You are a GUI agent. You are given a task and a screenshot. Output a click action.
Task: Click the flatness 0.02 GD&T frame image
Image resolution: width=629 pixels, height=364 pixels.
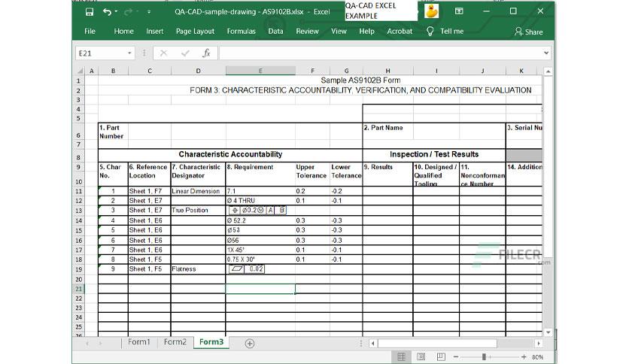tap(246, 269)
